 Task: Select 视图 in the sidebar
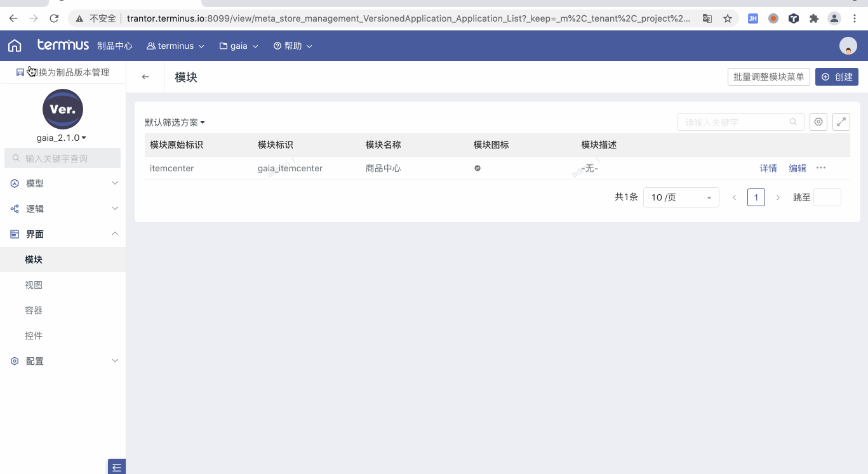coord(34,285)
